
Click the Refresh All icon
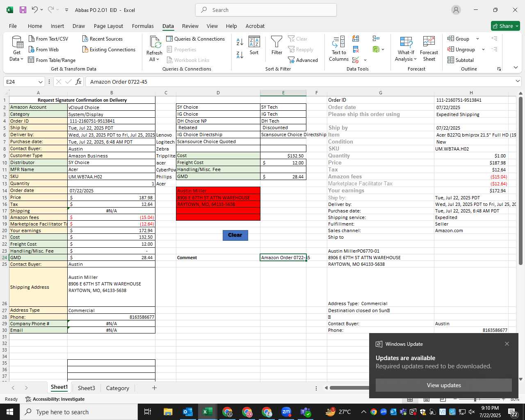tap(155, 43)
